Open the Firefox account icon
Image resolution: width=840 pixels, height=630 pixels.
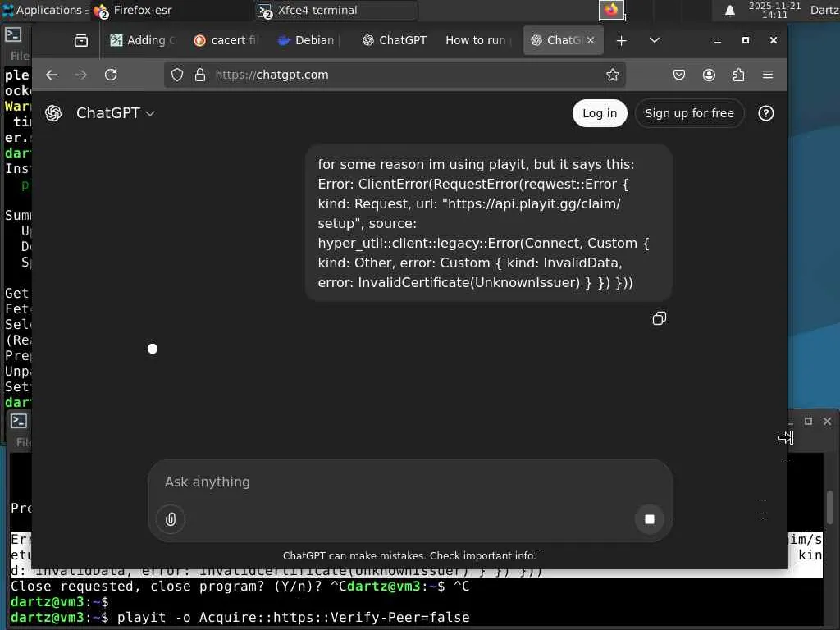pyautogui.click(x=709, y=75)
